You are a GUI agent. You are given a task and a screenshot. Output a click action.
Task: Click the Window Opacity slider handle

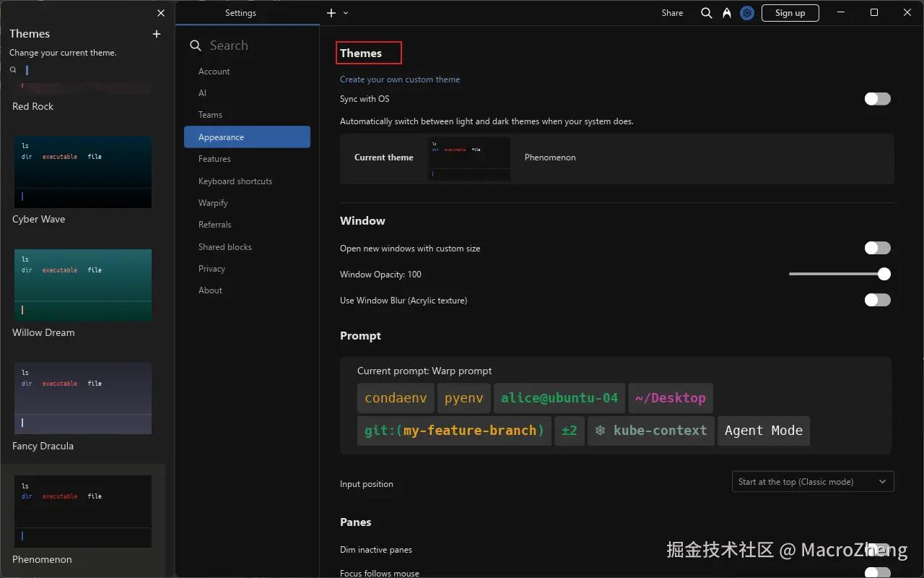(x=884, y=275)
